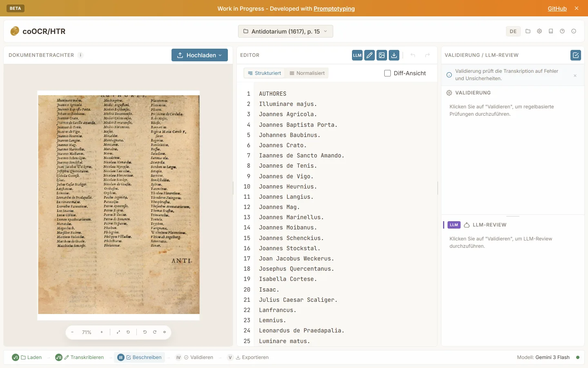Select the Strukturiert tab
This screenshot has height=368, width=588.
click(x=265, y=73)
